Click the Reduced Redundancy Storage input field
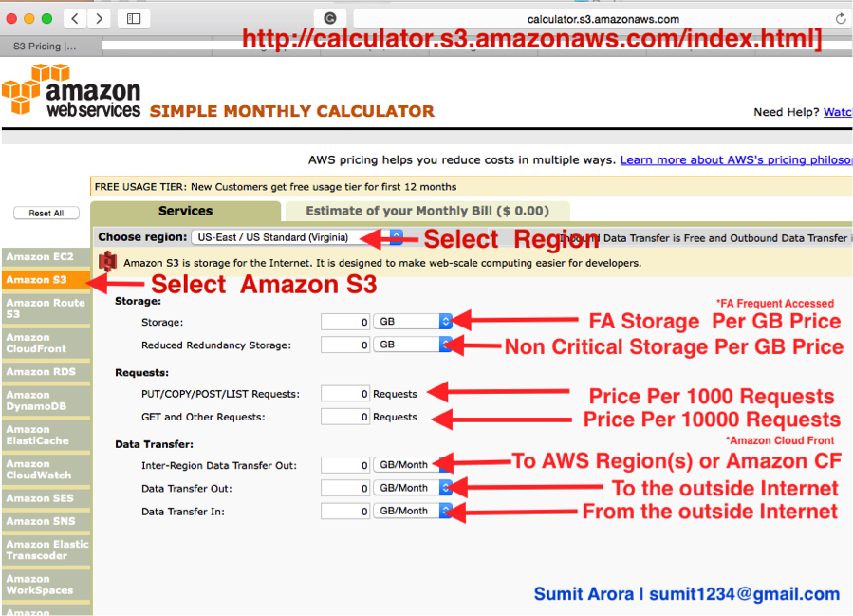 click(x=345, y=345)
